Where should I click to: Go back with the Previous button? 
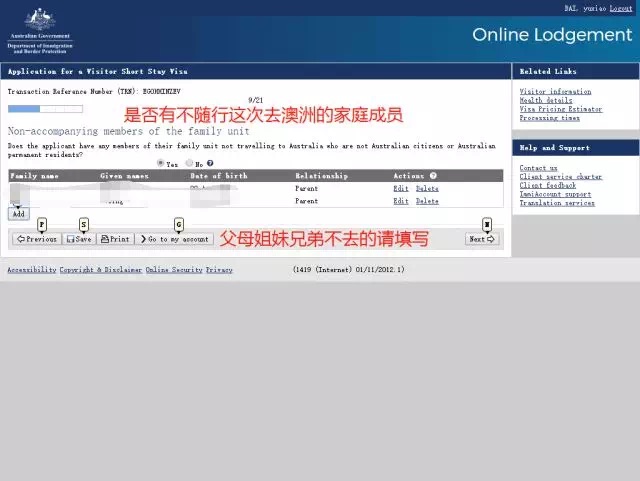click(36, 239)
